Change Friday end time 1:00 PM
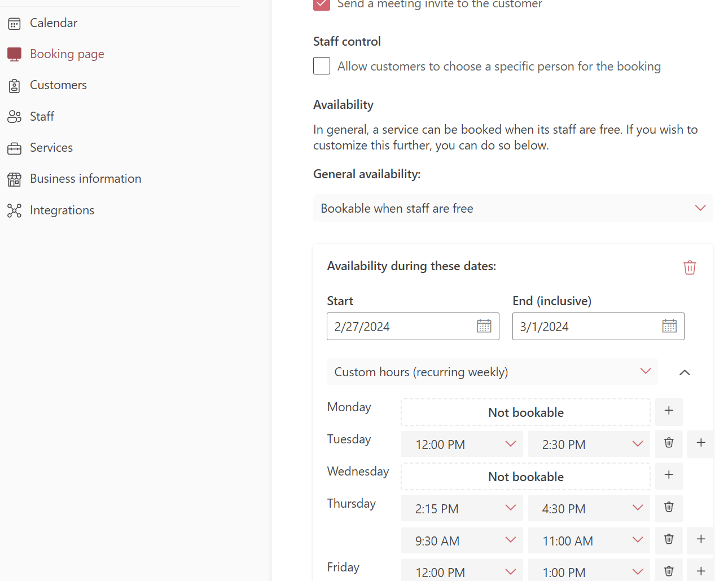 click(x=589, y=571)
